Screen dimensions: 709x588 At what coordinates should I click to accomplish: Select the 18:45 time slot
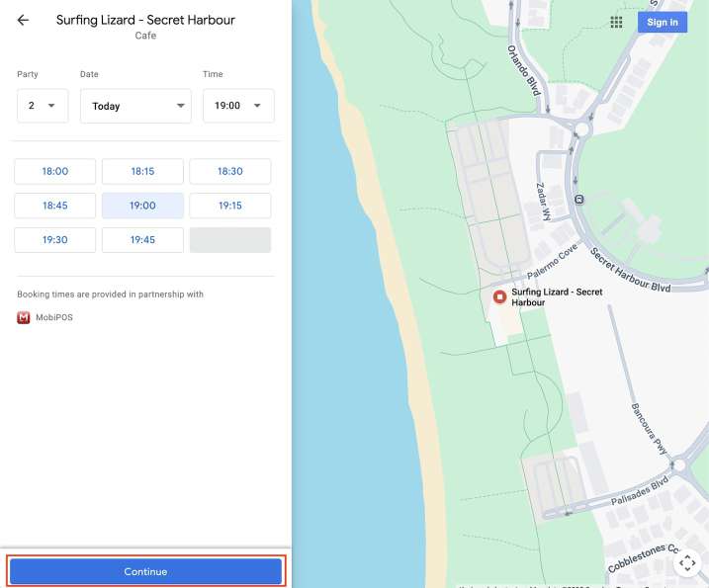[x=55, y=206]
